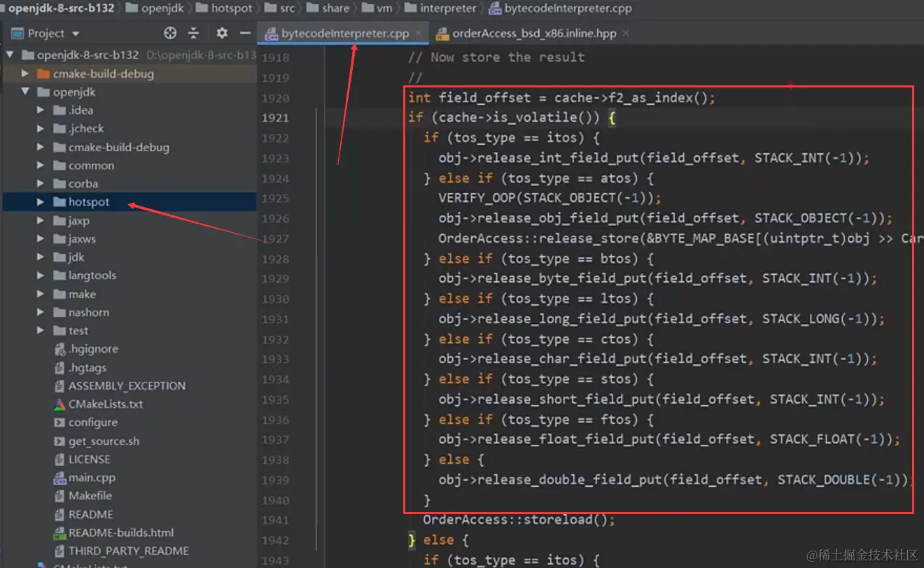This screenshot has width=924, height=568.
Task: Expand the jaxws folder
Action: 41,239
